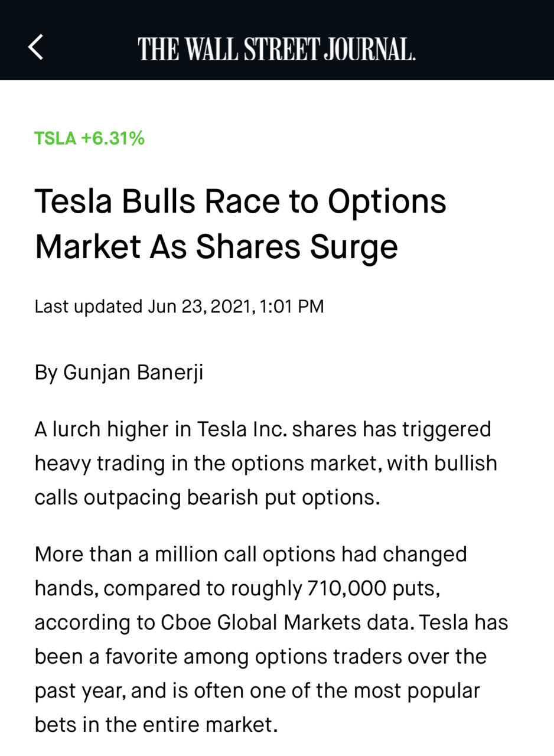Open author Gunjan Banerji's byline

[x=133, y=373]
